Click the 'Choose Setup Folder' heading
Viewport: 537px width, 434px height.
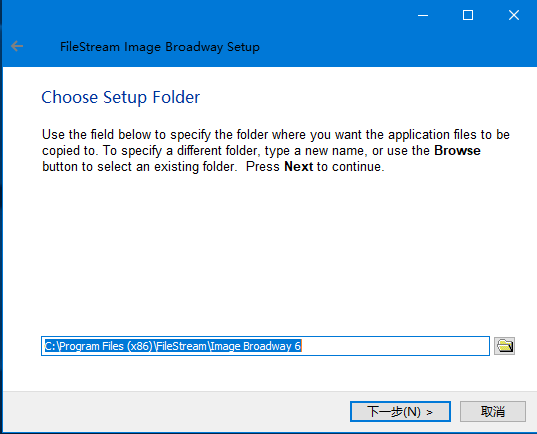click(121, 97)
